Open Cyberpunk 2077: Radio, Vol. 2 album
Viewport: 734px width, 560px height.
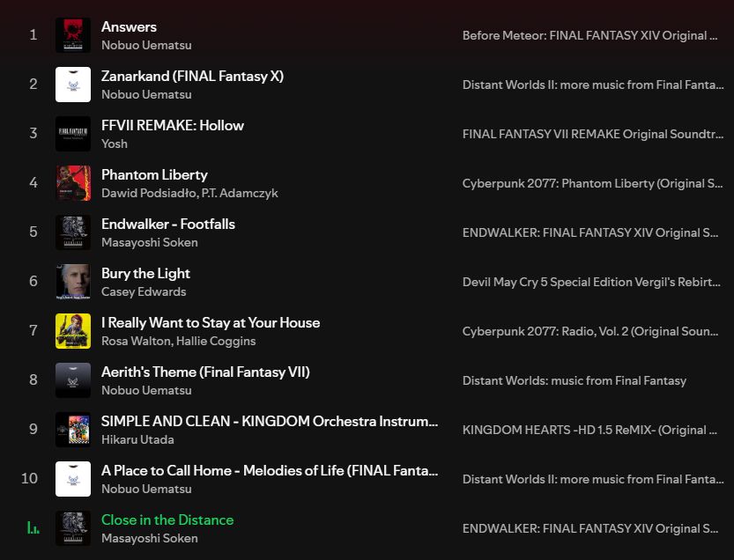tap(589, 331)
